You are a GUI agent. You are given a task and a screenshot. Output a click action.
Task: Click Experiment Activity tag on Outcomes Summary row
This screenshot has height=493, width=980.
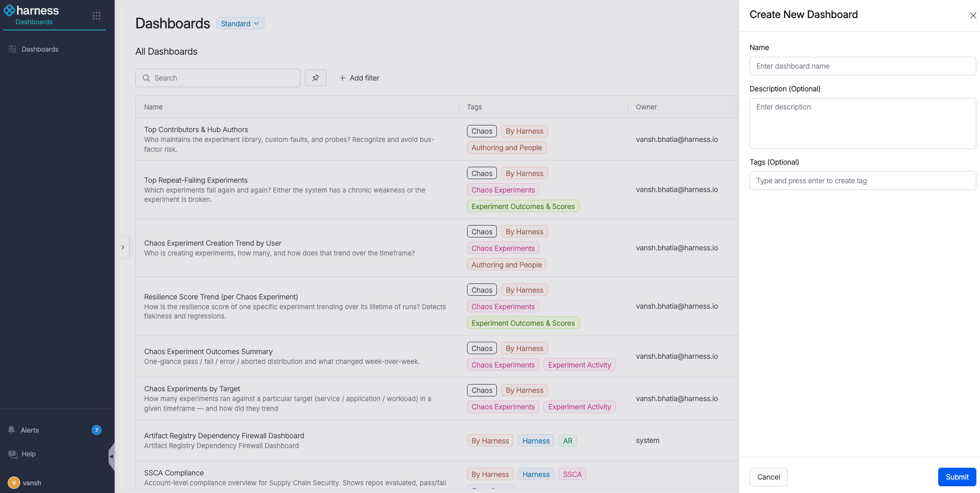[580, 365]
